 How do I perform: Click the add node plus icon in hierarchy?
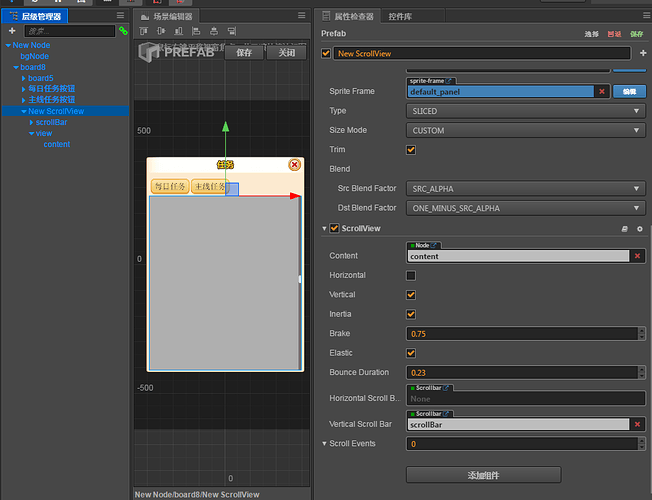coord(12,31)
